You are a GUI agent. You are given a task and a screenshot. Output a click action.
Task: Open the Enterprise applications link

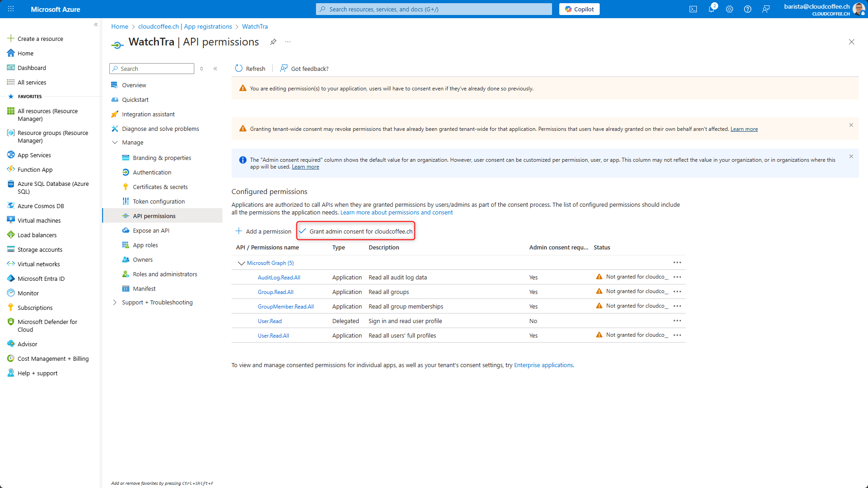543,365
